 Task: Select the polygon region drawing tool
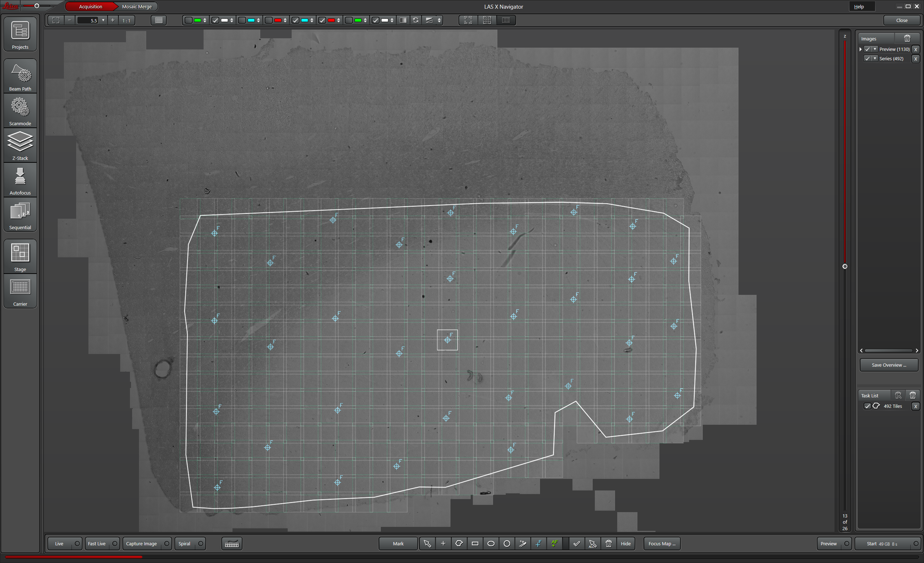click(459, 544)
